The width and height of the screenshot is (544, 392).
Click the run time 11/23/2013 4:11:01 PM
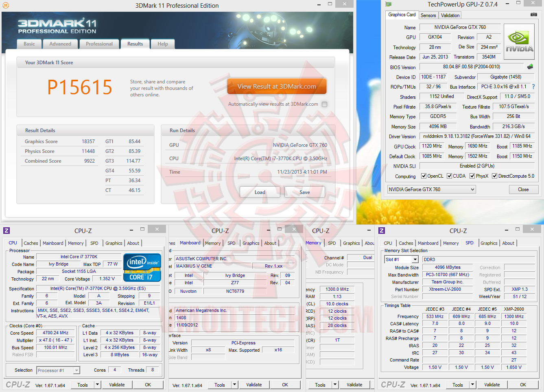coord(302,172)
